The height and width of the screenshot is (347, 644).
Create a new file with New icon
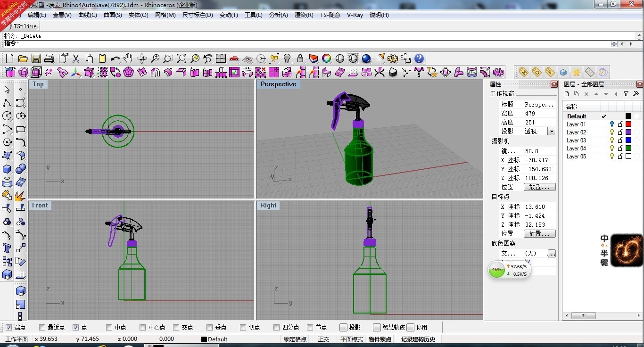click(9, 59)
